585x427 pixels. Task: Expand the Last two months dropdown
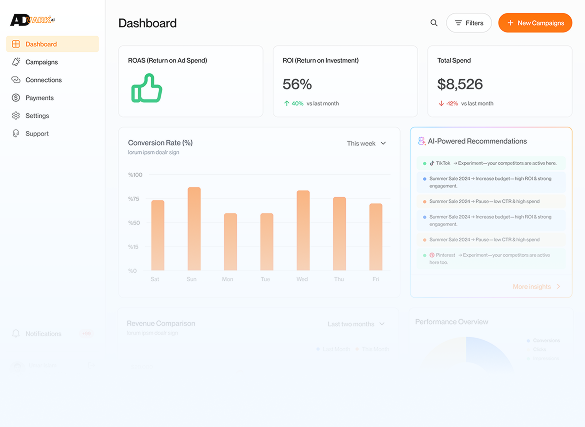point(356,324)
